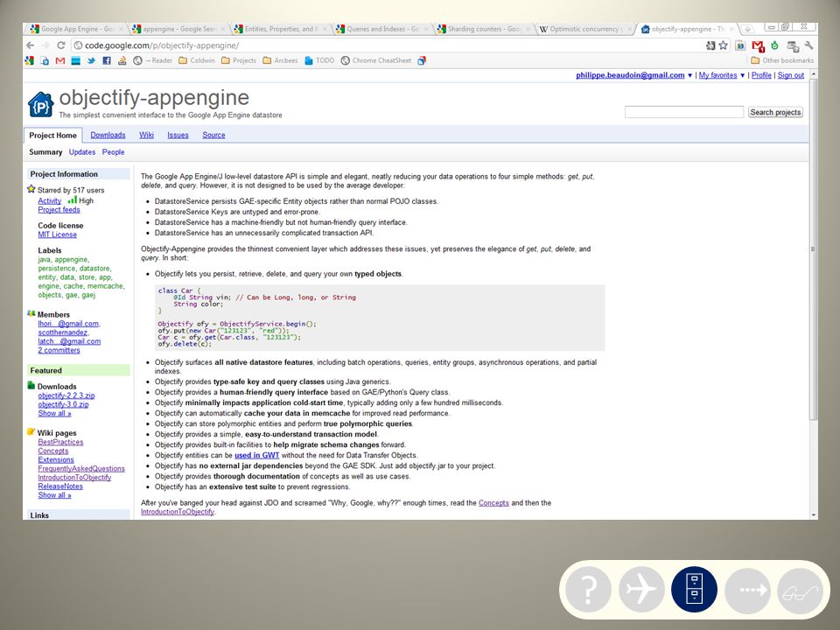Select the Project Home tab
Screen dimensions: 840x630
(x=53, y=136)
